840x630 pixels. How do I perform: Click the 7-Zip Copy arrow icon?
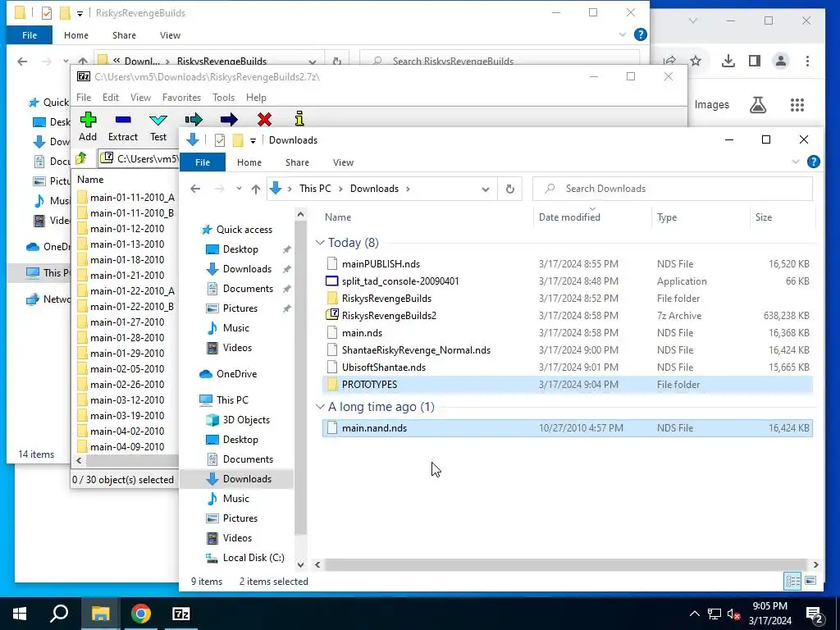pyautogui.click(x=194, y=120)
